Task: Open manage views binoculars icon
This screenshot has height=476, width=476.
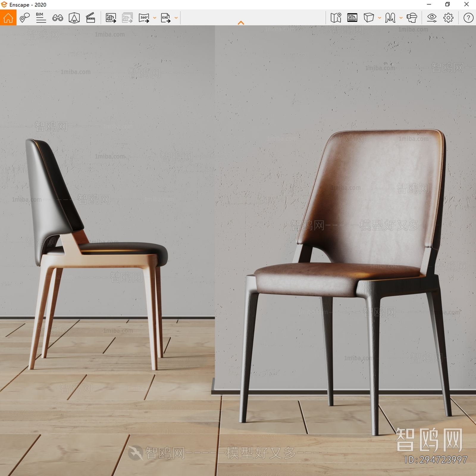Action: (x=58, y=18)
